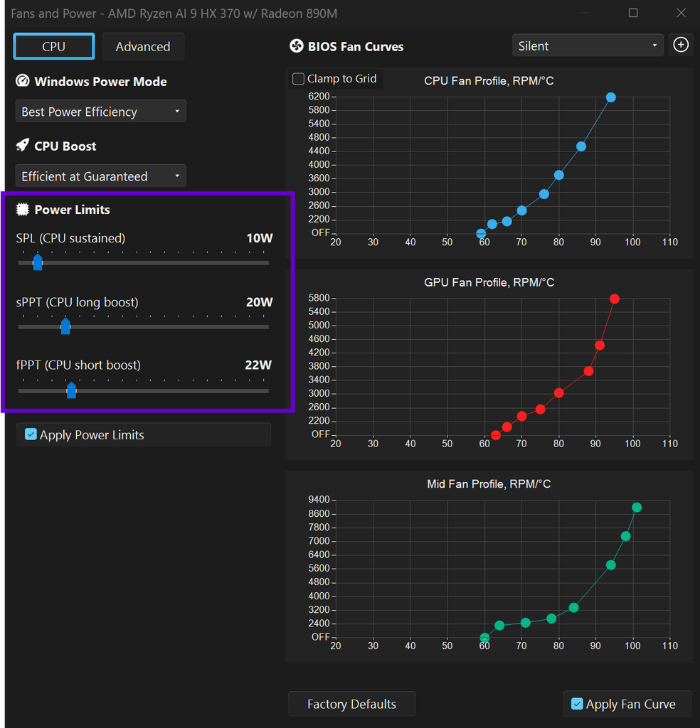Screen dimensions: 700x728
Task: Click the Power Limits chip icon
Action: click(22, 210)
